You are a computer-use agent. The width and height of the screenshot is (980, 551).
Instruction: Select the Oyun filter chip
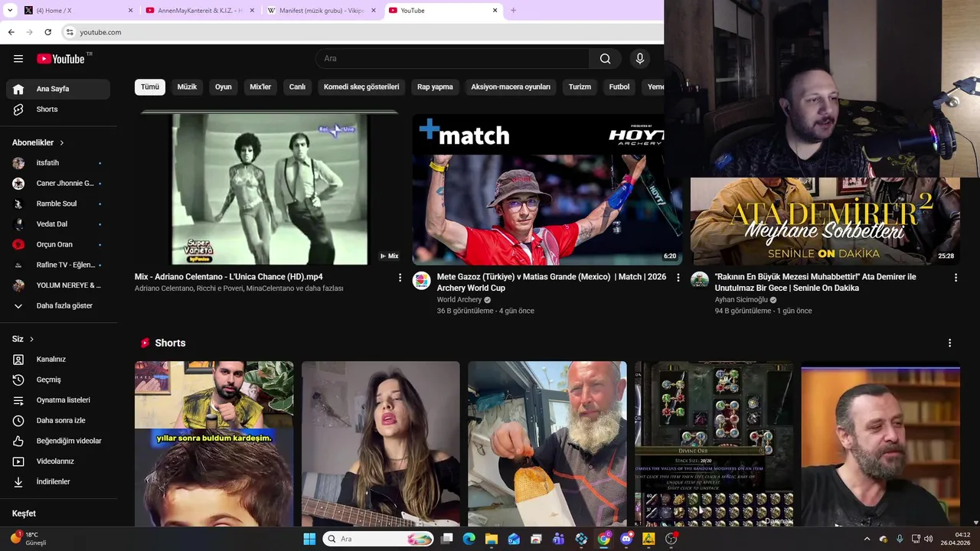[x=224, y=86]
